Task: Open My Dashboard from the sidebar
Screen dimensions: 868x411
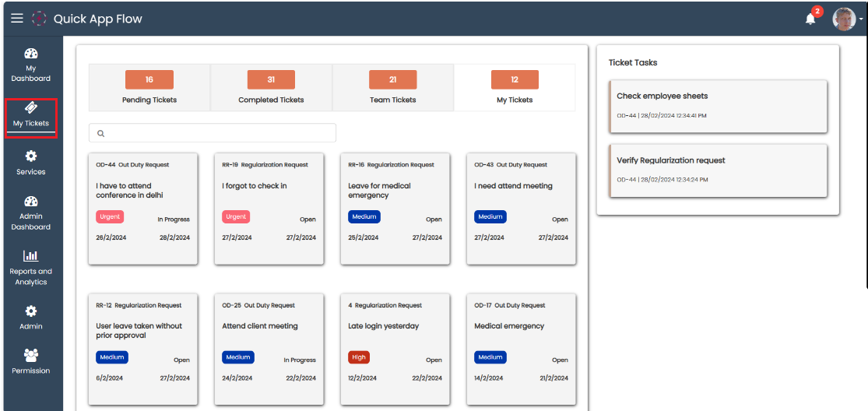Action: pos(31,54)
